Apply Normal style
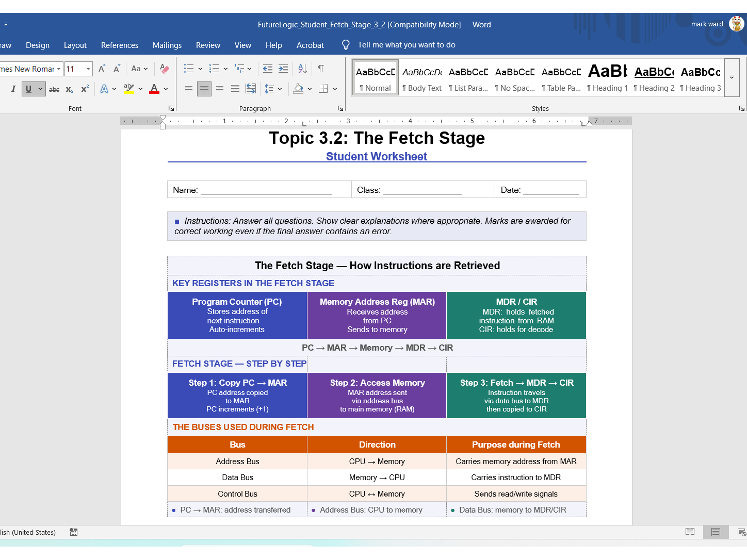 [x=375, y=78]
